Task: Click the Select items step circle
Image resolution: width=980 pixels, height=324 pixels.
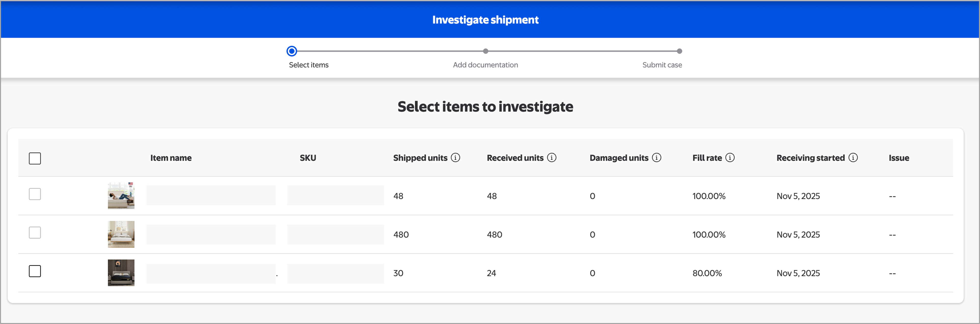Action: tap(291, 51)
